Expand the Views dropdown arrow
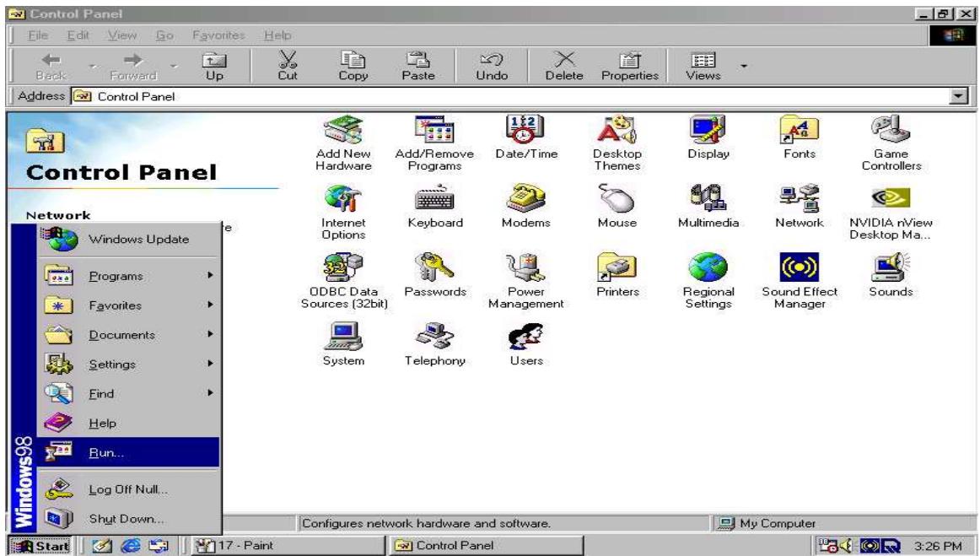The width and height of the screenshot is (980, 556). [x=744, y=66]
